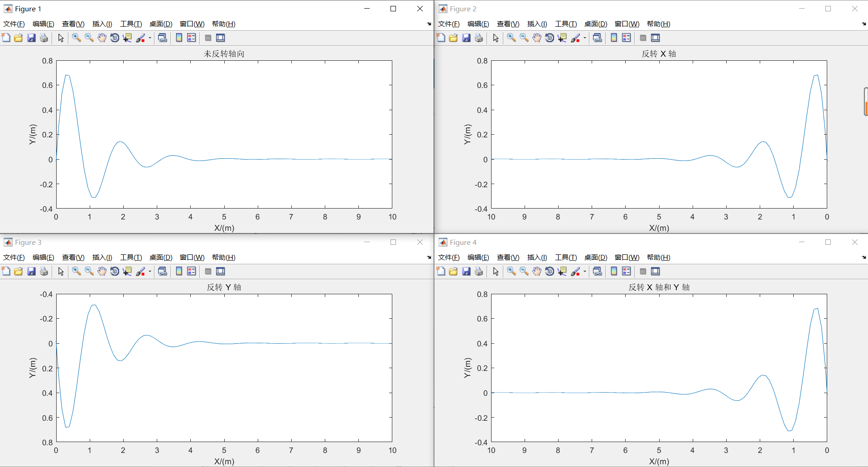Click Data Cursor tool in Figure 4
The height and width of the screenshot is (467, 868).
click(x=562, y=271)
